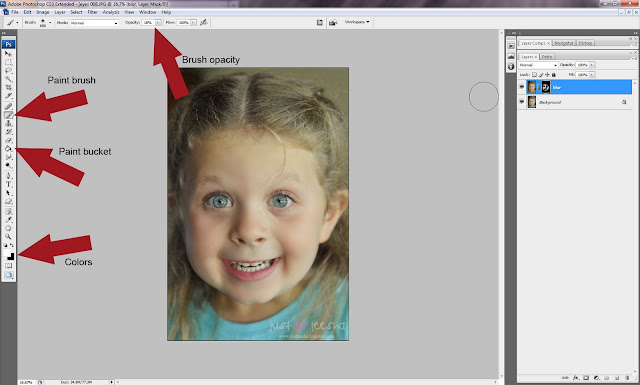Select the Move tool
Image resolution: width=640 pixels, height=385 pixels.
point(8,53)
